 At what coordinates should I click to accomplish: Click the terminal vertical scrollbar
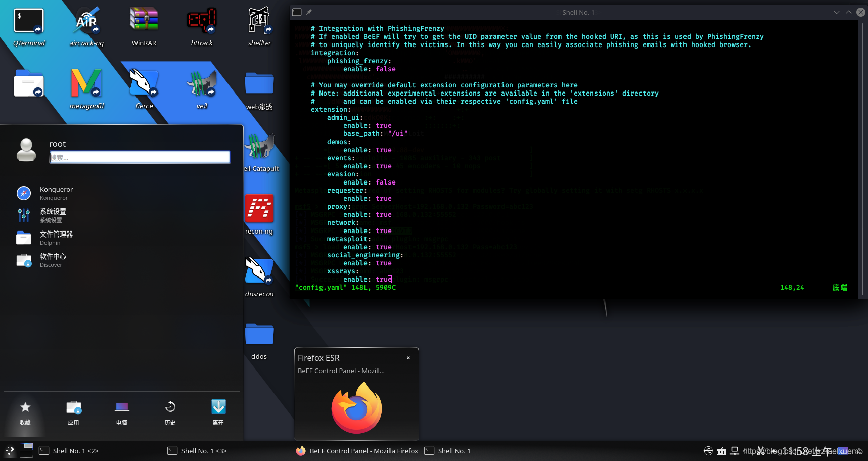click(862, 159)
